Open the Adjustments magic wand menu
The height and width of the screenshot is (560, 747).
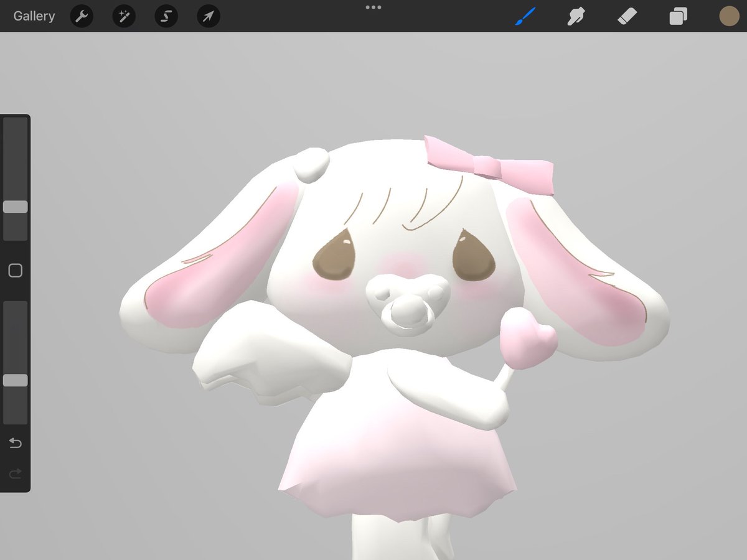click(123, 16)
